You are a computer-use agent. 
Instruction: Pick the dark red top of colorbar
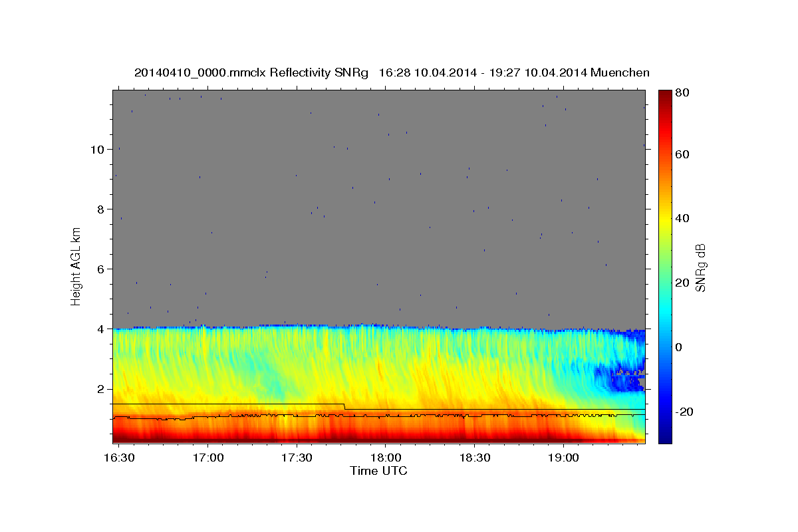click(x=664, y=96)
